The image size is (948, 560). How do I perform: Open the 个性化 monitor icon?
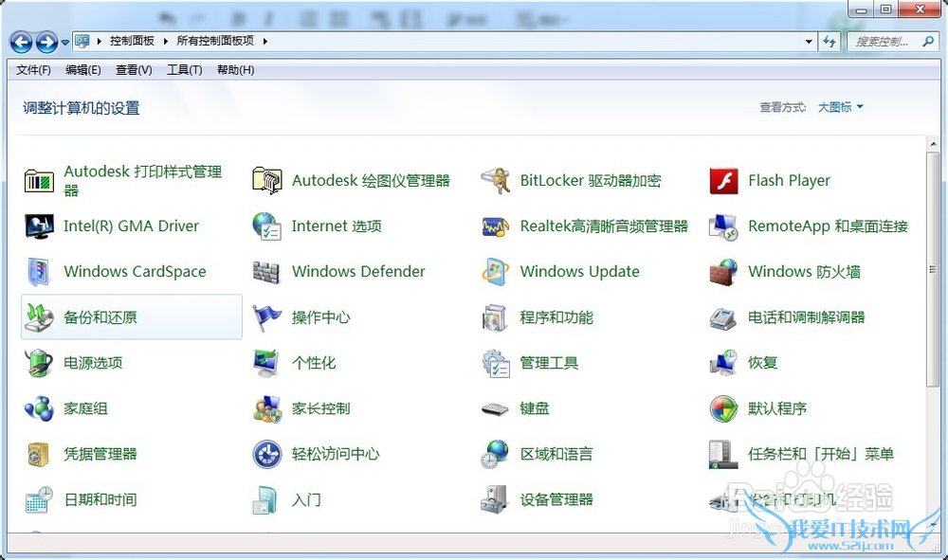[266, 363]
